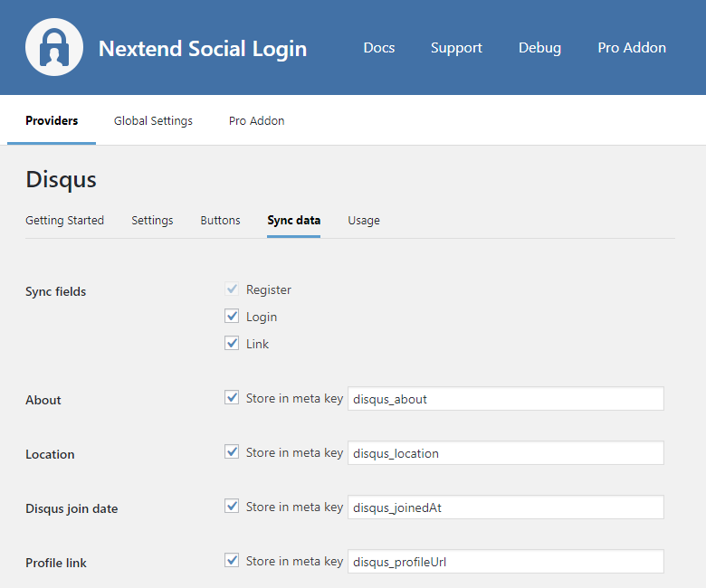Select the Pro Addon tab below header

(256, 120)
